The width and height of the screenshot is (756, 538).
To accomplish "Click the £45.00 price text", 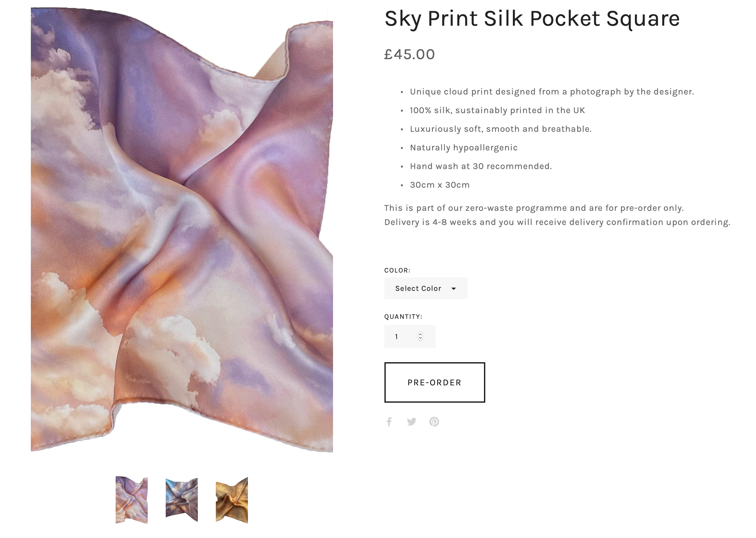I will point(409,54).
